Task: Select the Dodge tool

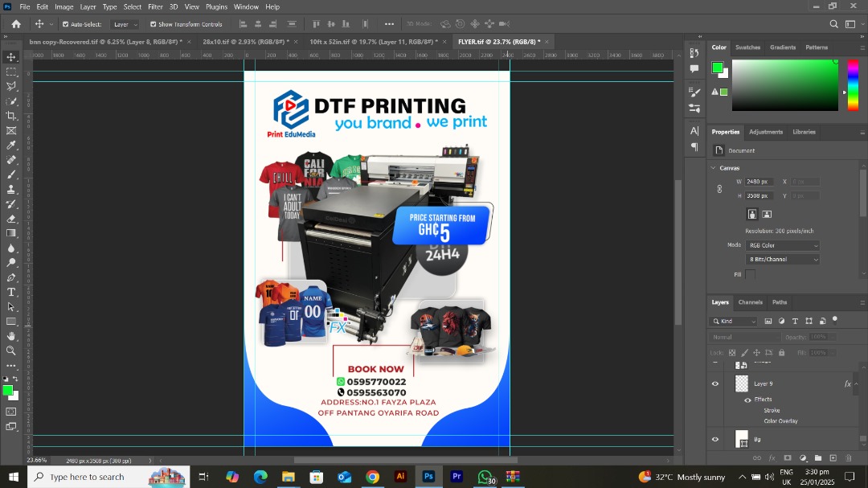Action: tap(11, 263)
